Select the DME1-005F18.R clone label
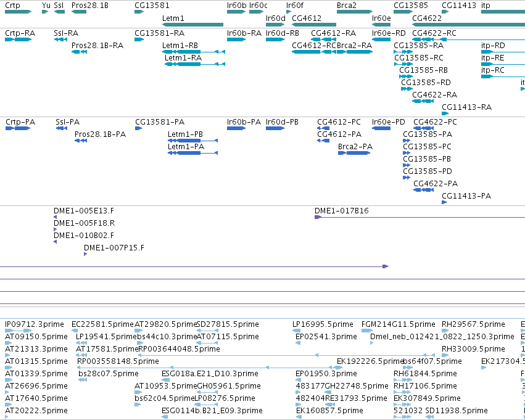 (x=84, y=223)
